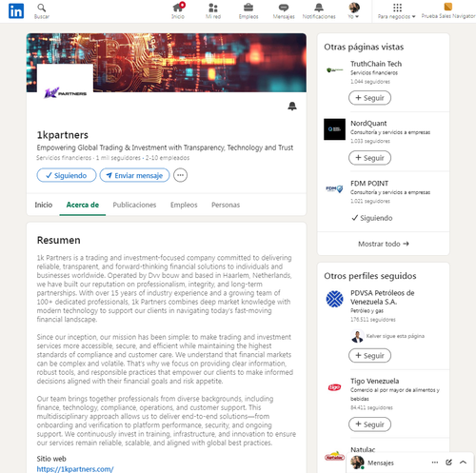This screenshot has width=476, height=473.
Task: Toggle Siguiendo for FDM POINT
Action: [372, 218]
